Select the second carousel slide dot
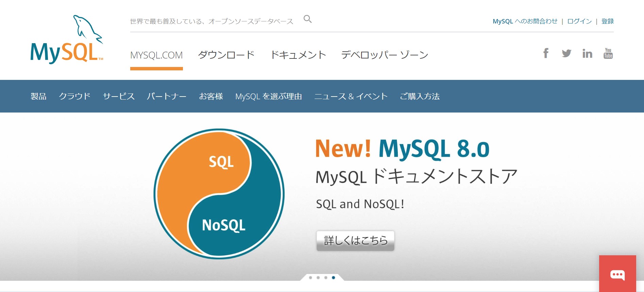 coord(318,278)
